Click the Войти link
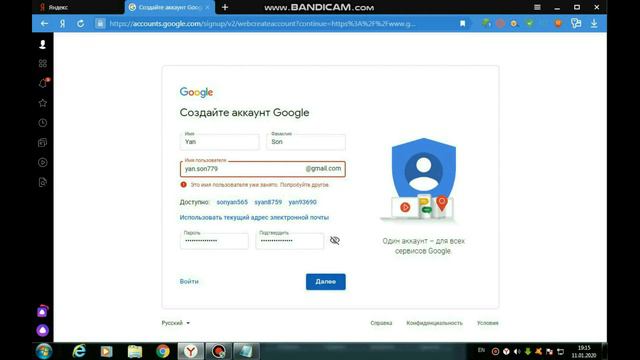 (x=189, y=282)
